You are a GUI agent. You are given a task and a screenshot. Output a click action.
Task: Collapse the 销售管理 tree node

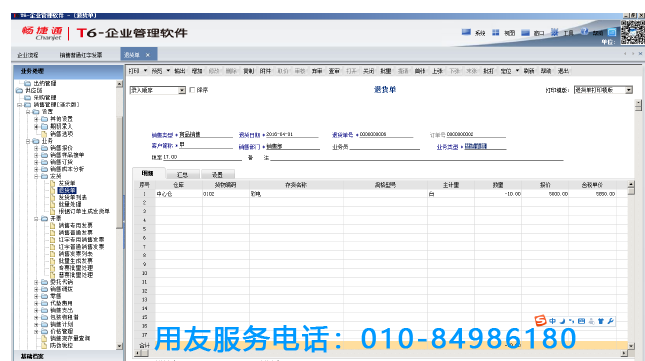click(x=19, y=105)
